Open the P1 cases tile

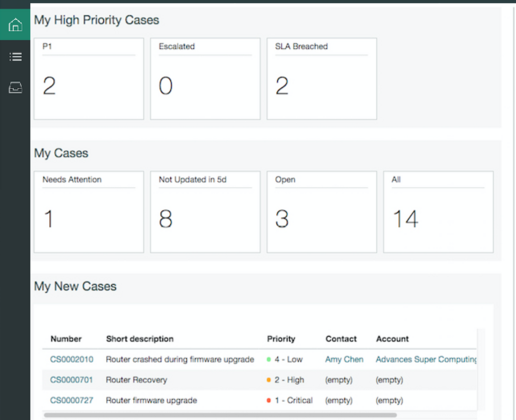pyautogui.click(x=89, y=79)
